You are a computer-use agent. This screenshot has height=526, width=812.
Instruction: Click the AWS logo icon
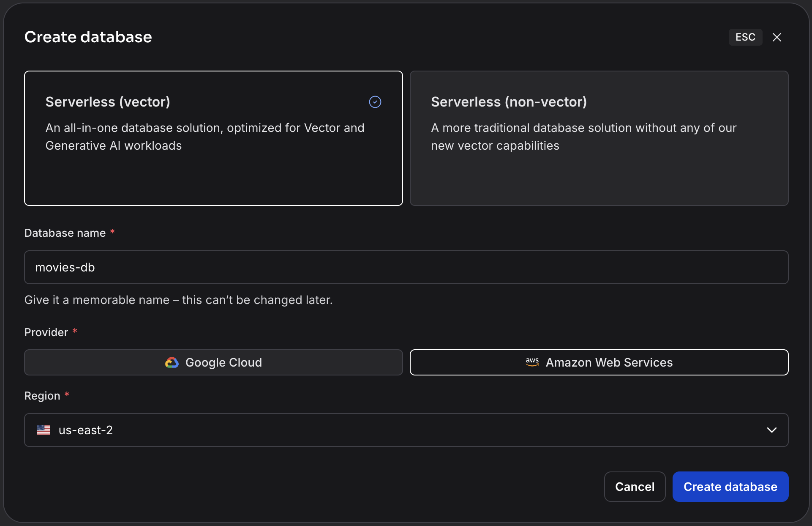pos(532,362)
